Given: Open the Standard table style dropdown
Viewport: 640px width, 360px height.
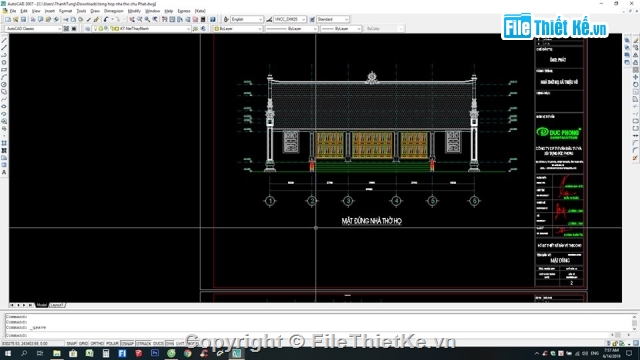Looking at the screenshot, I should tap(333, 19).
